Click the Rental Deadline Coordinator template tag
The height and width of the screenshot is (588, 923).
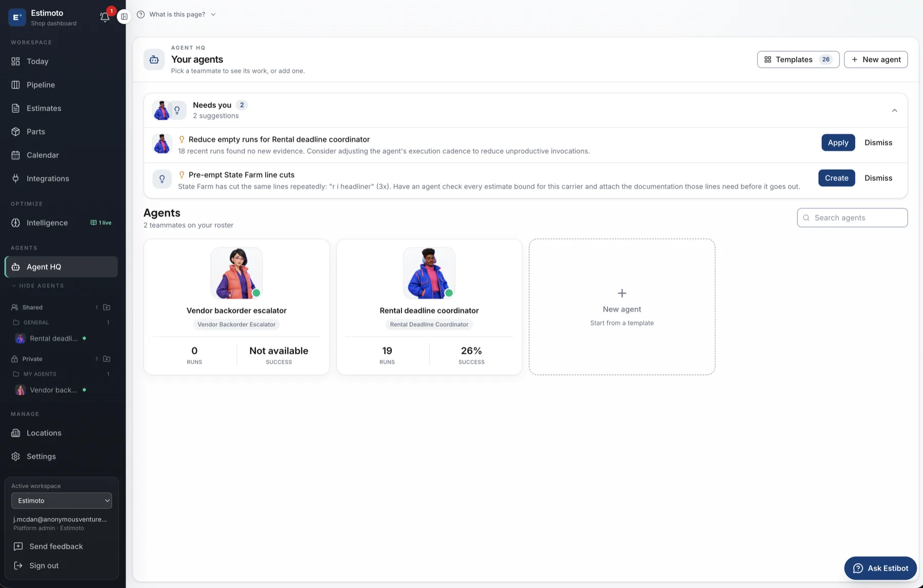coord(429,325)
